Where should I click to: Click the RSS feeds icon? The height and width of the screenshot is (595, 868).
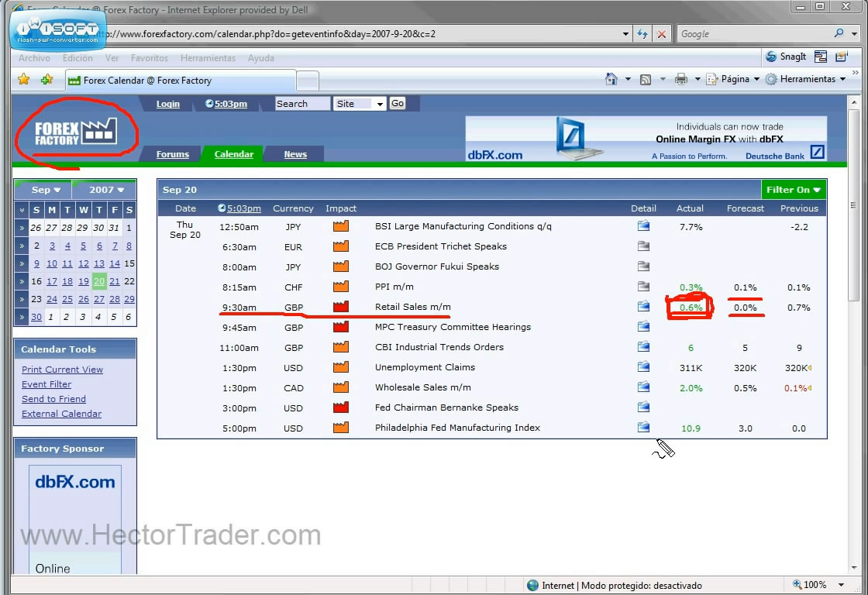coord(646,80)
